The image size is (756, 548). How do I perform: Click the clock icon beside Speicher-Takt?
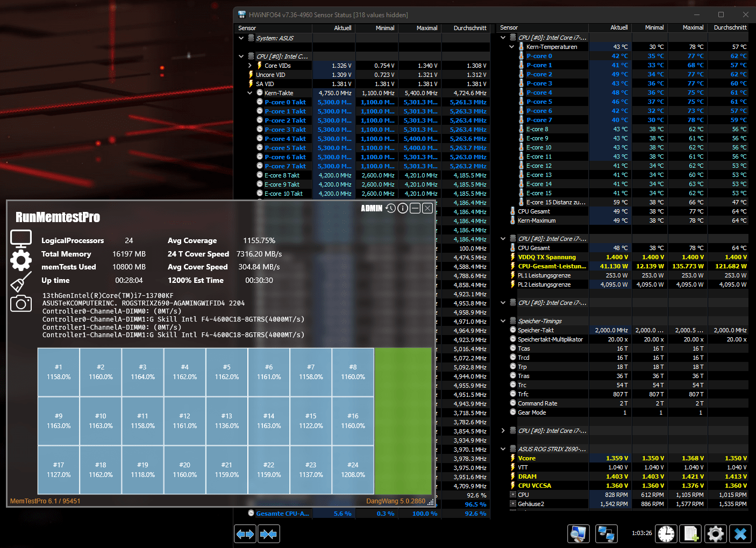click(513, 330)
